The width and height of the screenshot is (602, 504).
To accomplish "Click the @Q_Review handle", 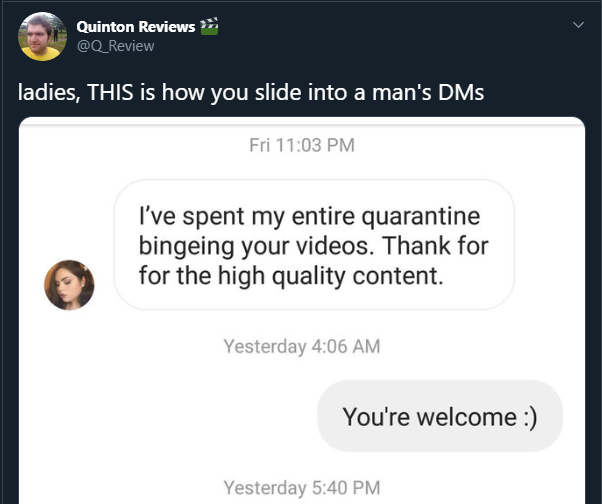I will [115, 46].
